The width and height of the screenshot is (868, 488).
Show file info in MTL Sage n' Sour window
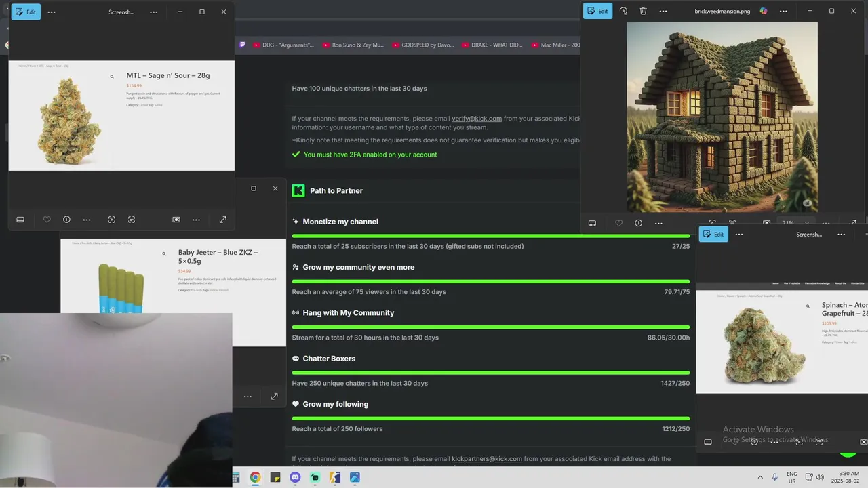66,220
